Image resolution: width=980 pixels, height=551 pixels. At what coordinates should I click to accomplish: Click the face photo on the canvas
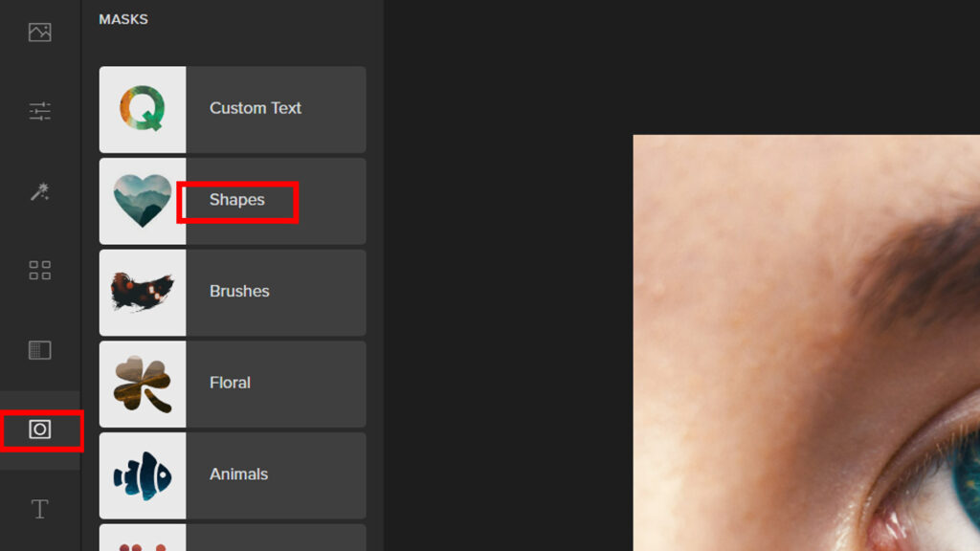point(806,342)
